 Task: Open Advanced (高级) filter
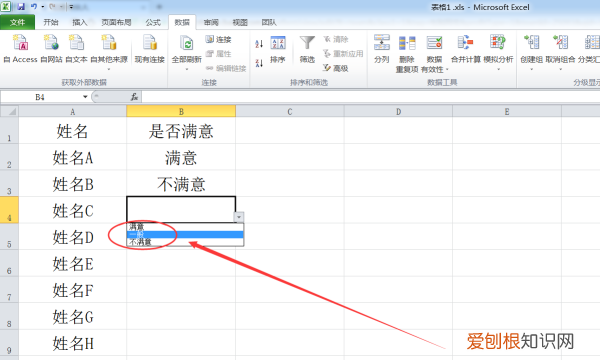point(336,68)
